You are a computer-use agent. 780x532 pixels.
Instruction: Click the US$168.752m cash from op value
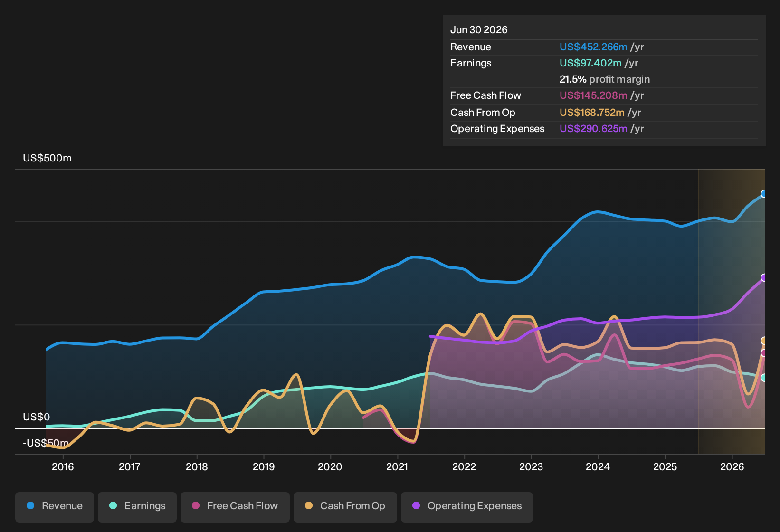coord(592,113)
